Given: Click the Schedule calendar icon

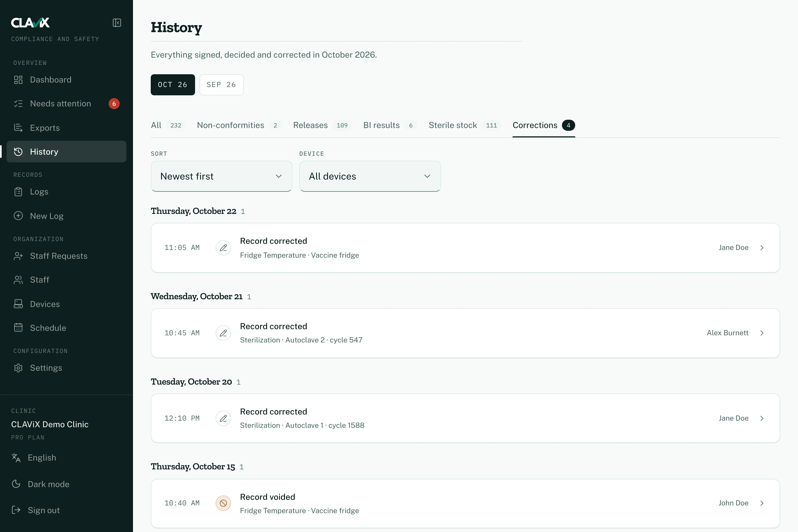Looking at the screenshot, I should [18, 328].
